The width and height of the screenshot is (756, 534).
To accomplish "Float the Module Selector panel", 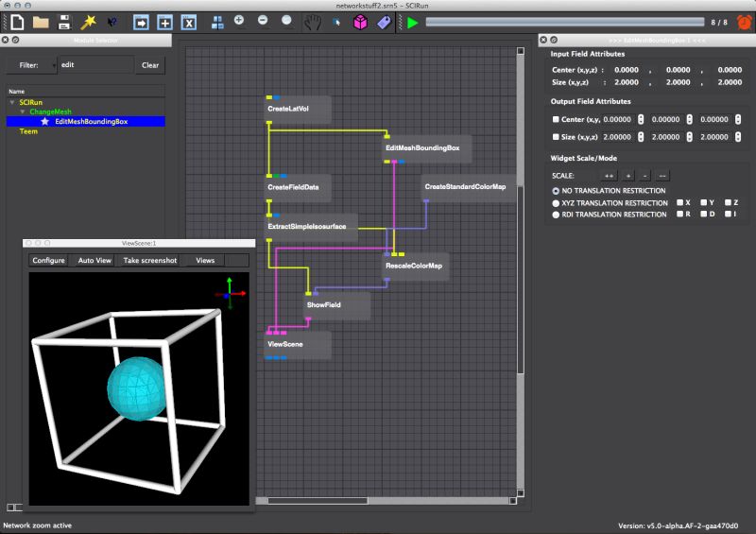I will [x=15, y=40].
